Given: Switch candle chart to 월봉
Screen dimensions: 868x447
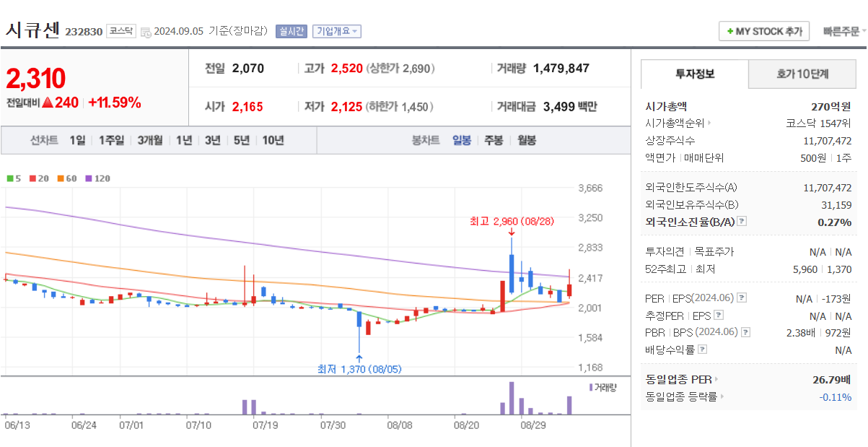Looking at the screenshot, I should click(526, 140).
